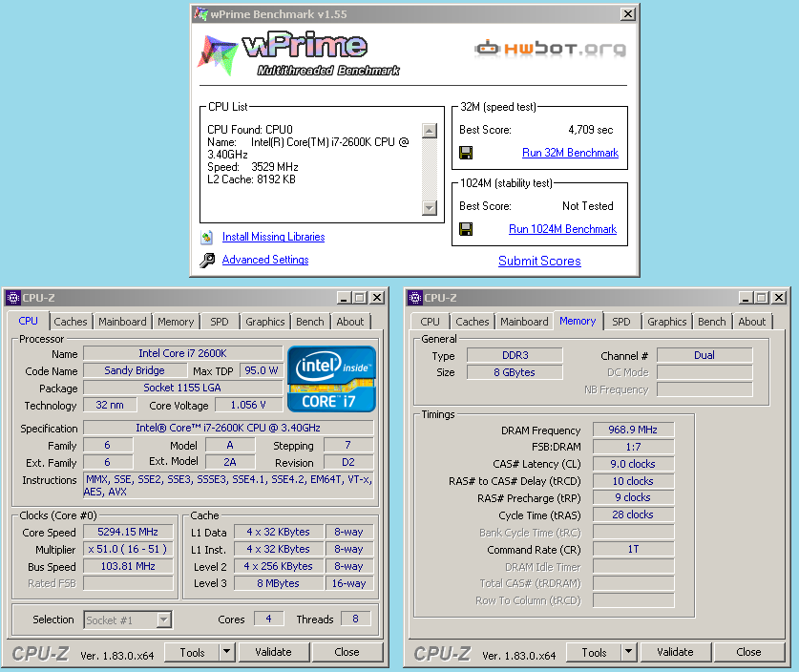Click Tools button in left CPU-Z window
799x672 pixels.
192,652
